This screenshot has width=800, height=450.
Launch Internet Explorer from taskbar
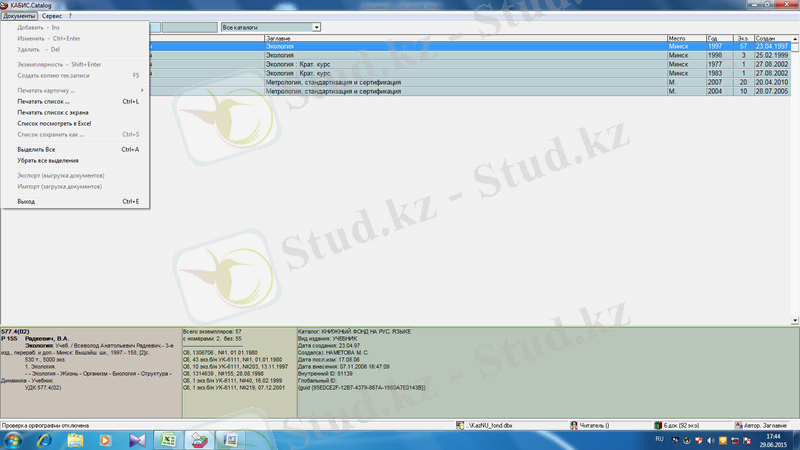[44, 440]
